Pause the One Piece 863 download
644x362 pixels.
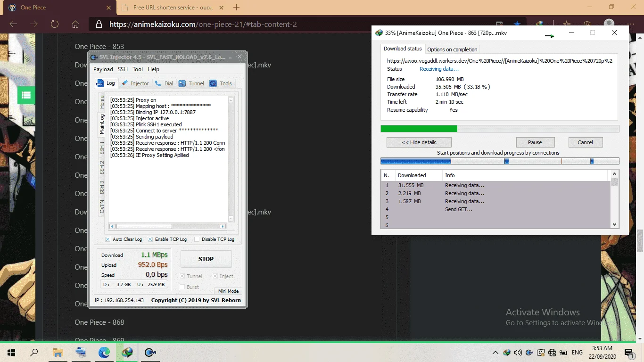[535, 142]
